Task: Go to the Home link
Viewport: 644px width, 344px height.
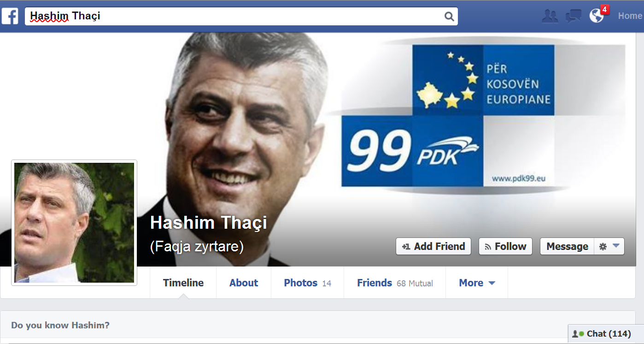Action: click(630, 16)
